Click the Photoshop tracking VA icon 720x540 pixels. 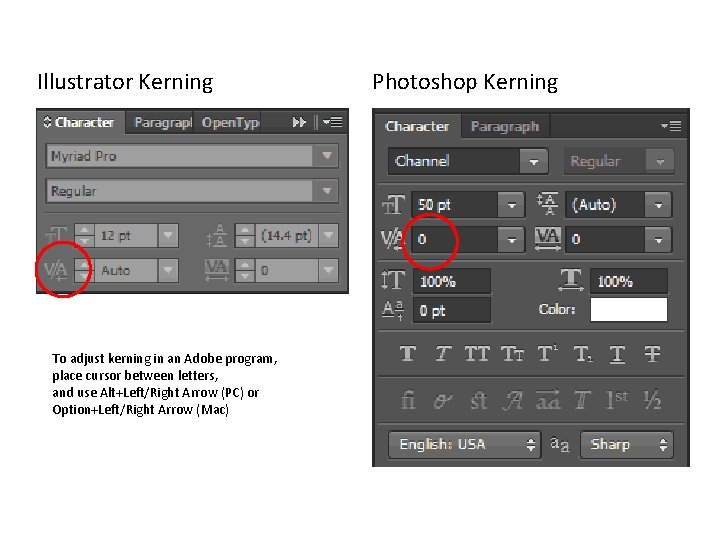(548, 239)
